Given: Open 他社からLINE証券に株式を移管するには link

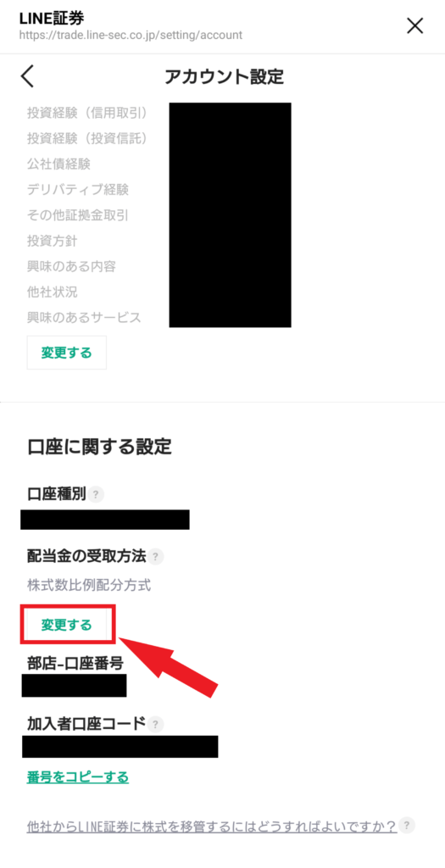Looking at the screenshot, I should click(x=211, y=826).
